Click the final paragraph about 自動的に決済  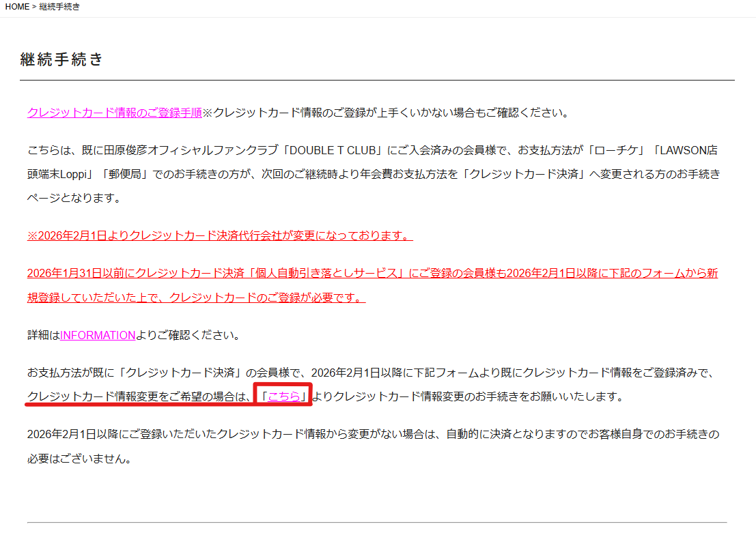(372, 434)
